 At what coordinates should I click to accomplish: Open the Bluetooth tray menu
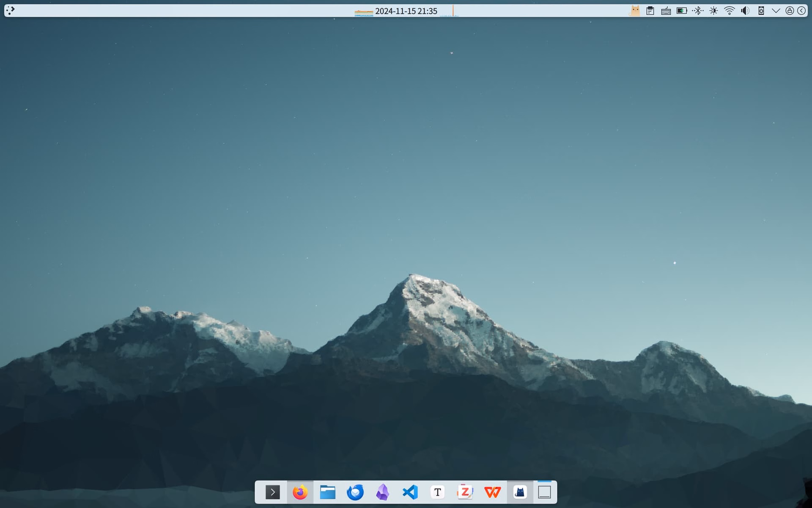pos(698,11)
